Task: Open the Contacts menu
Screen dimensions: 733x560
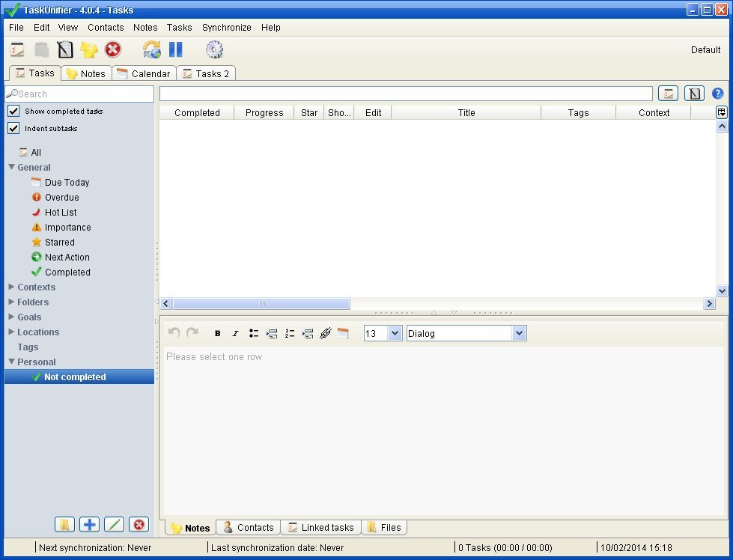Action: point(106,28)
